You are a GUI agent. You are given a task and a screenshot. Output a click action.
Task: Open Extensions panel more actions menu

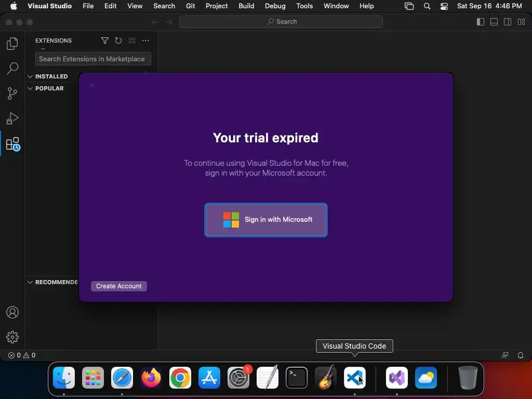point(145,41)
